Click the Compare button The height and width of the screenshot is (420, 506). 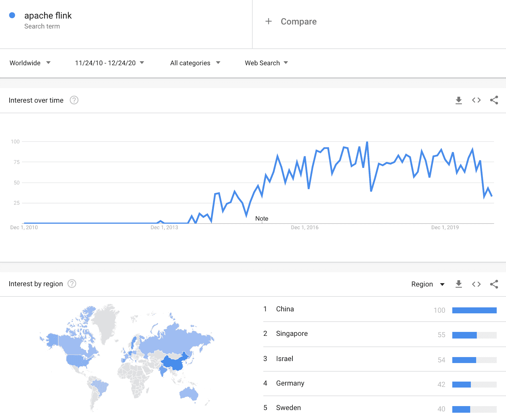[x=298, y=22]
